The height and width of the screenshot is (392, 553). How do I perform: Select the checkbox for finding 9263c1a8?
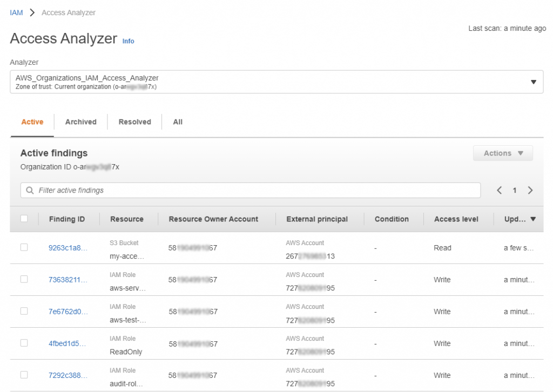click(24, 247)
